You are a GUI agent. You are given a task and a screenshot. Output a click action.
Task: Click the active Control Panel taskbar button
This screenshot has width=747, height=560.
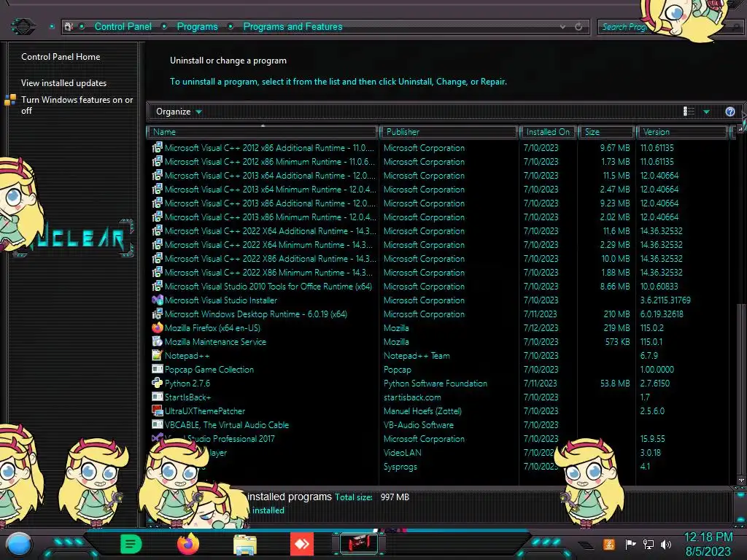(x=359, y=543)
